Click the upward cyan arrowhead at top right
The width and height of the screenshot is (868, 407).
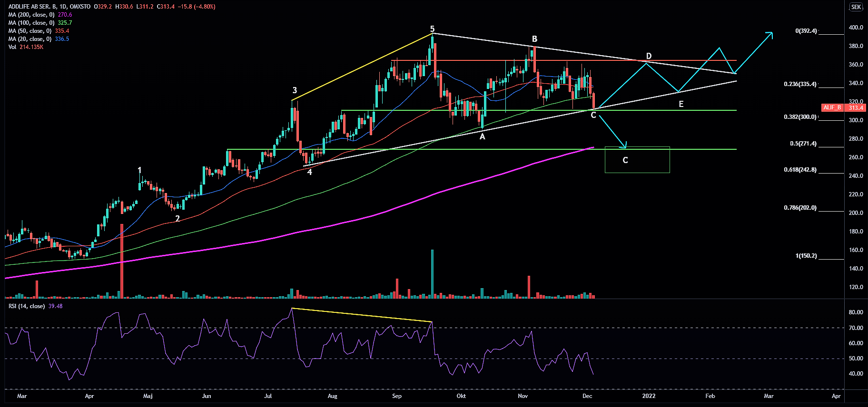point(770,34)
